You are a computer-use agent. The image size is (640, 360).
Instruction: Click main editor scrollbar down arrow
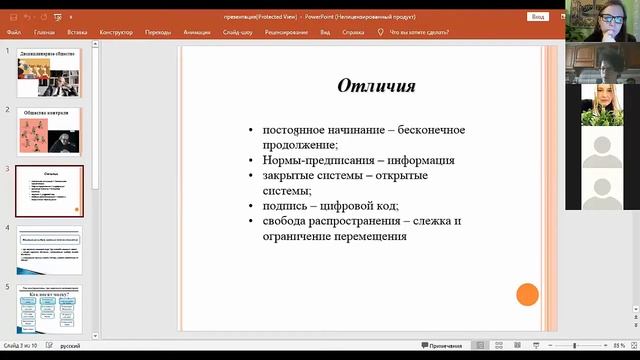[636, 309]
